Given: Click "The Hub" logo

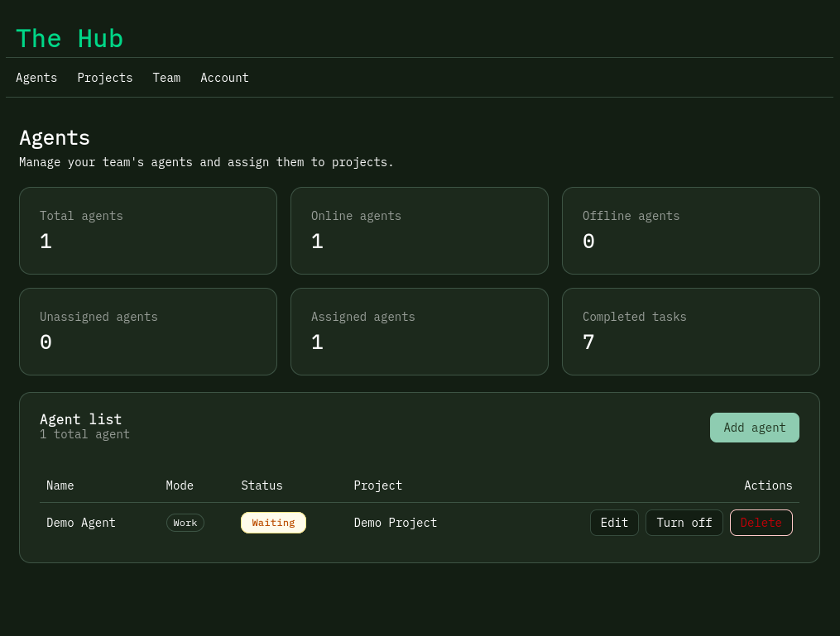Looking at the screenshot, I should pos(70,38).
